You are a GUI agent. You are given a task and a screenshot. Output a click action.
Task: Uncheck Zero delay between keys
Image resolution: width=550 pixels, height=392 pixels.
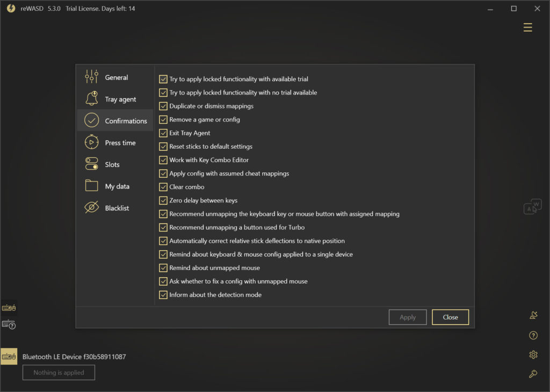pos(163,200)
